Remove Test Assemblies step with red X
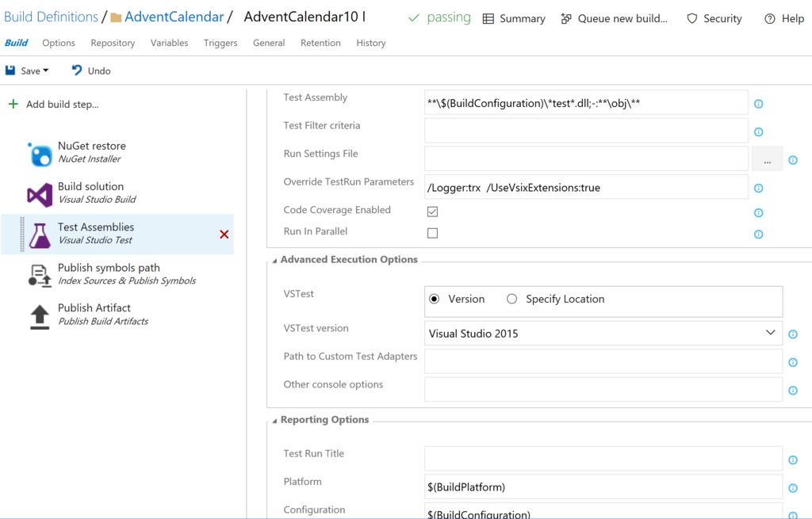This screenshot has width=812, height=519. pos(224,235)
